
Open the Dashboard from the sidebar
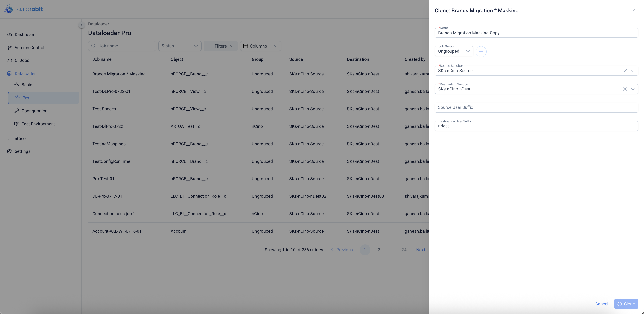[25, 34]
